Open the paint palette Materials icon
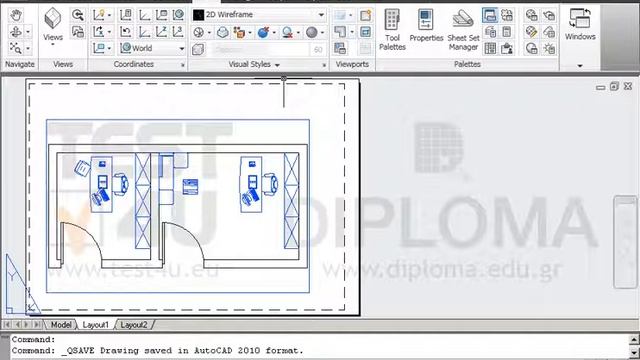Viewport: 640px width, 360px height. [x=531, y=32]
